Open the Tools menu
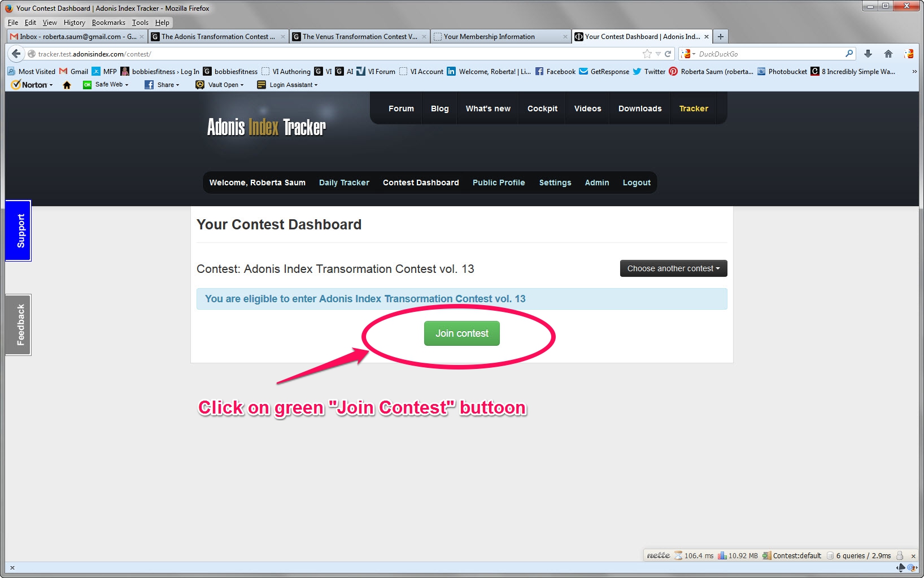 pos(140,23)
